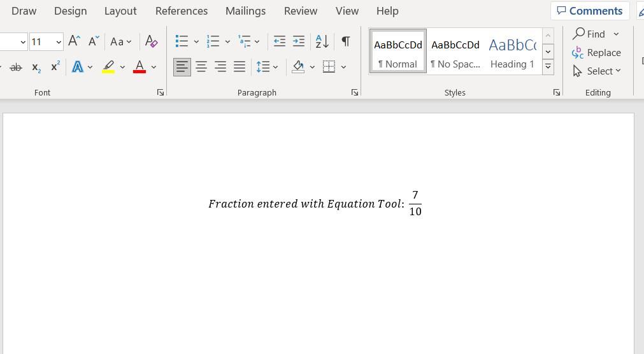Align text left
The height and width of the screenshot is (354, 644).
182,66
